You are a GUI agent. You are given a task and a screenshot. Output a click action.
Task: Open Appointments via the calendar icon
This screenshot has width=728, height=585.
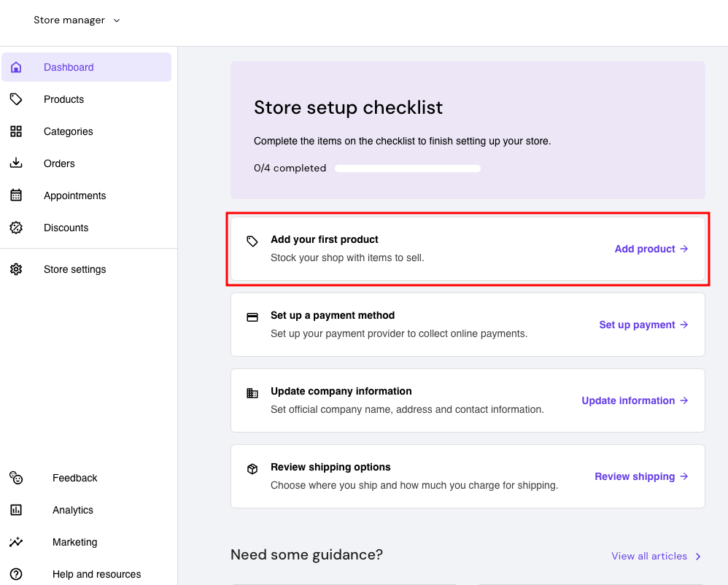16,195
